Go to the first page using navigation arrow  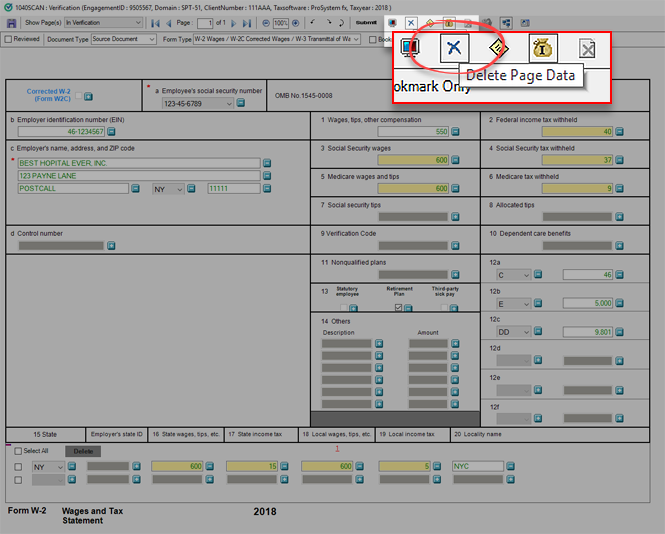(x=155, y=22)
